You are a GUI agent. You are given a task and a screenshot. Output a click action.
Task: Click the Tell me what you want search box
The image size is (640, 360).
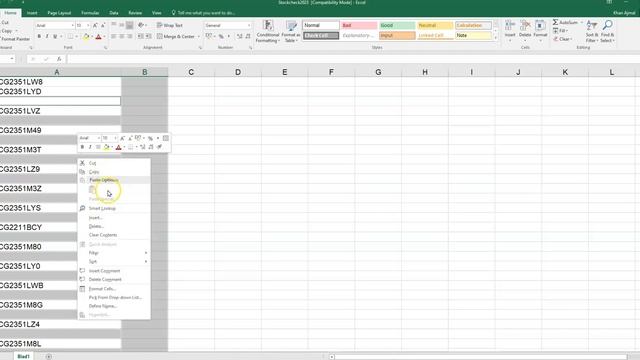coord(203,13)
